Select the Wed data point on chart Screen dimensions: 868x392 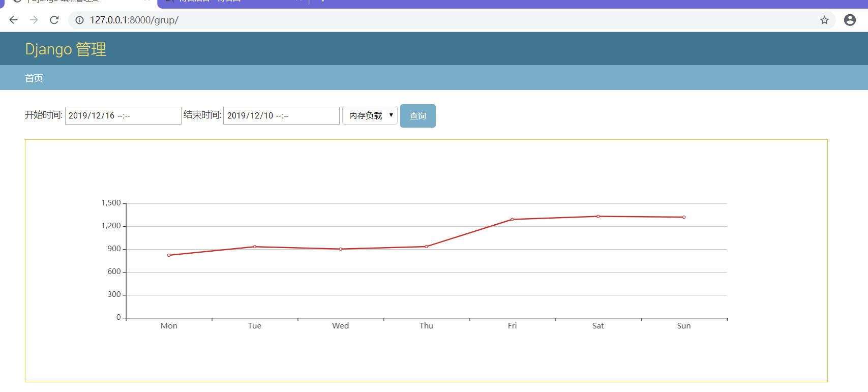[x=341, y=249]
